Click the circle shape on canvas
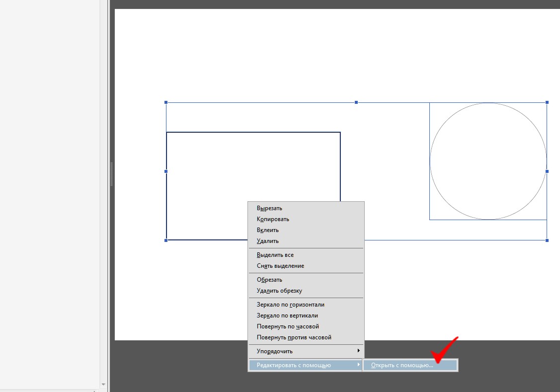The image size is (560, 392). tap(488, 161)
